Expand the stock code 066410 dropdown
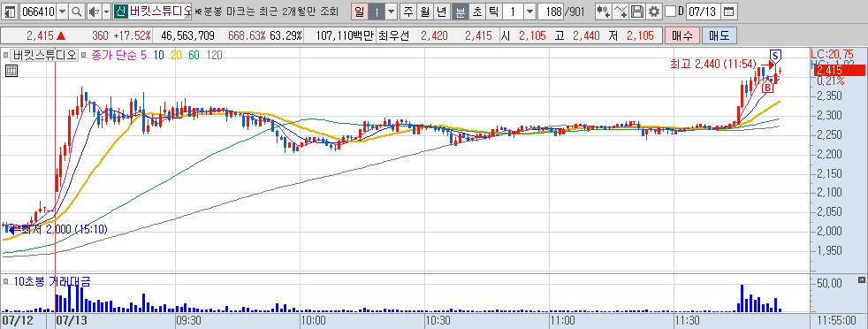The image size is (868, 329). pos(62,11)
